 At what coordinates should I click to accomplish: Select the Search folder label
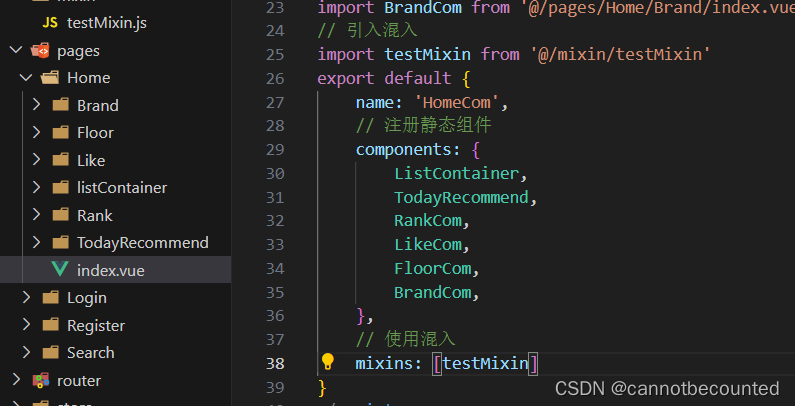pos(91,352)
